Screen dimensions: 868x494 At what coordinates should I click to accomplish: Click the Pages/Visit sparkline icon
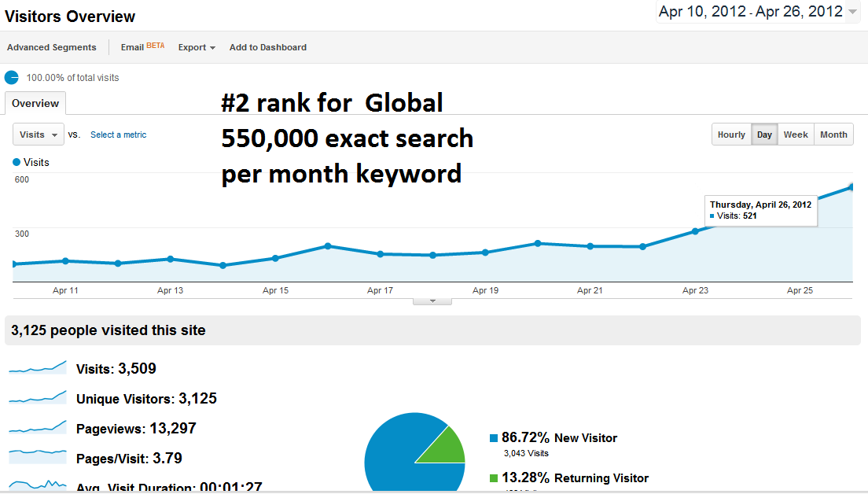point(38,457)
